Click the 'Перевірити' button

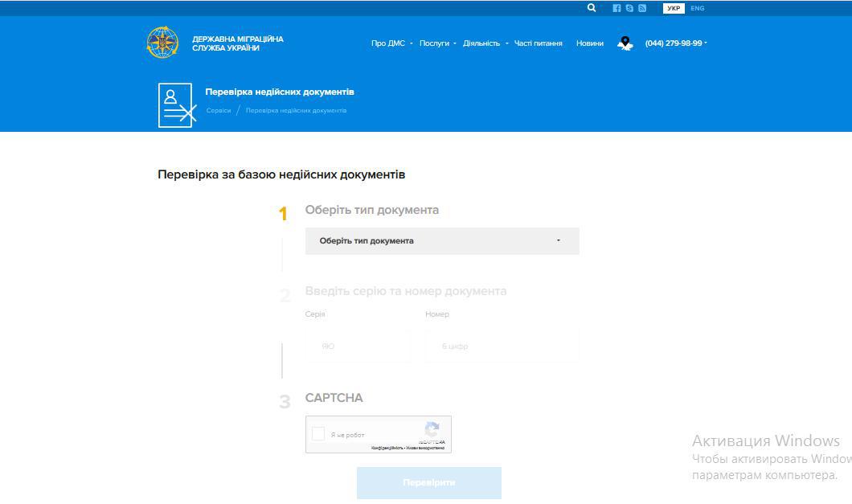click(428, 482)
